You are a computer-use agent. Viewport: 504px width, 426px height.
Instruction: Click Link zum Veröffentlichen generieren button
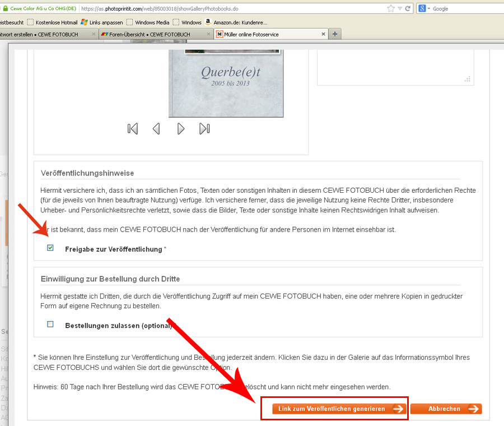tap(339, 409)
